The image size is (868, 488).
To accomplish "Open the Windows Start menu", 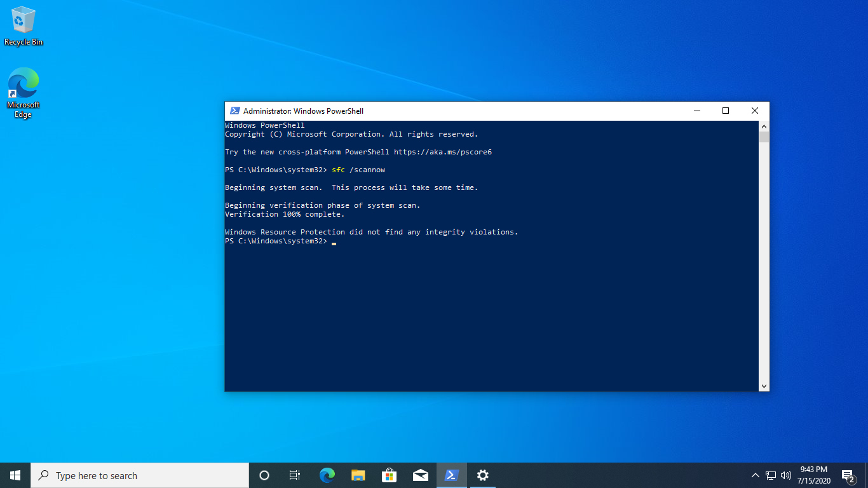I will point(15,475).
